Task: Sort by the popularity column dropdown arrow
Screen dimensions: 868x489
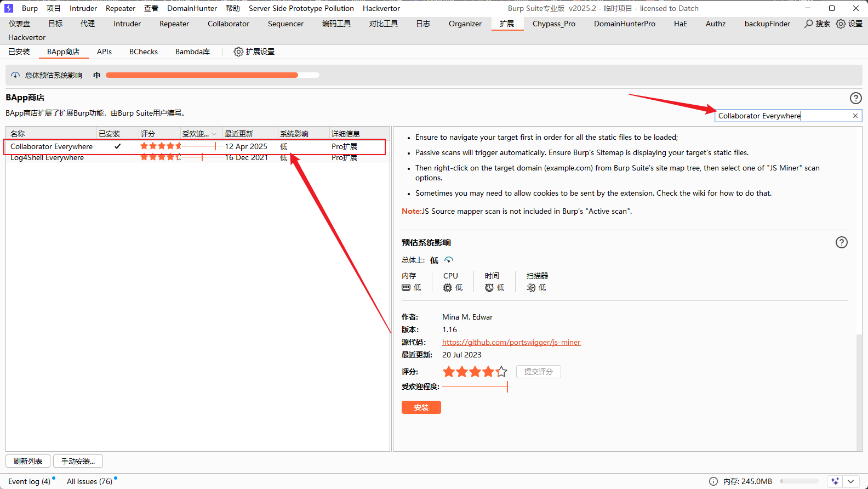Action: click(x=214, y=134)
